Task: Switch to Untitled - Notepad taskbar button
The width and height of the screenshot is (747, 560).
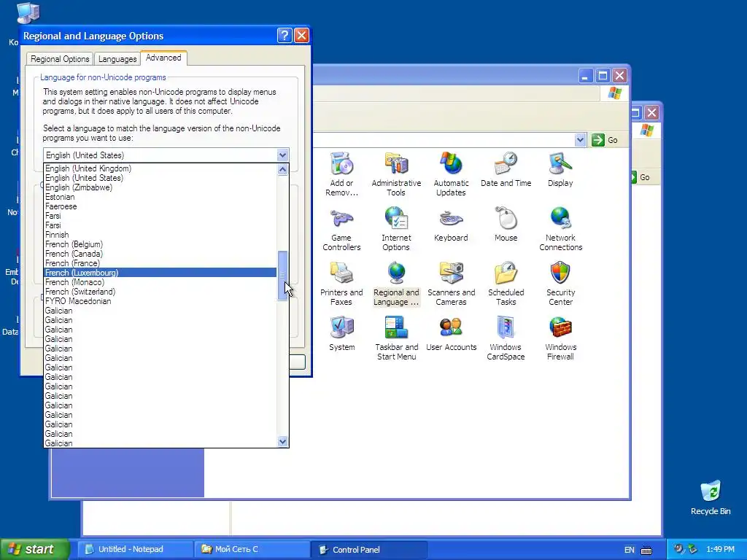Action: pyautogui.click(x=135, y=550)
